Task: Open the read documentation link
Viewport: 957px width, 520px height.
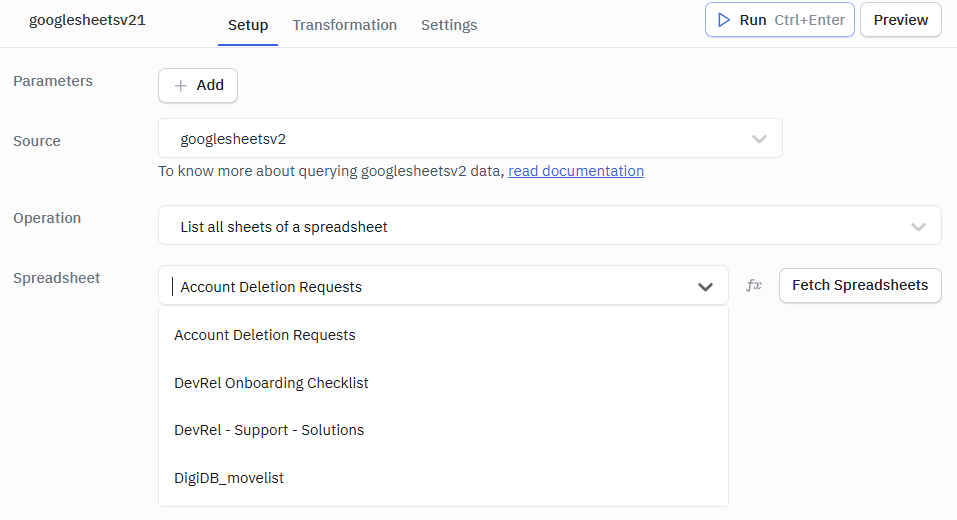Action: click(x=576, y=171)
